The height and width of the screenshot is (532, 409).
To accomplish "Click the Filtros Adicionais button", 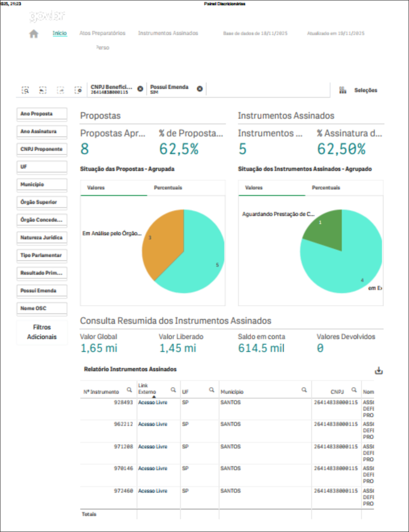I will click(x=42, y=332).
